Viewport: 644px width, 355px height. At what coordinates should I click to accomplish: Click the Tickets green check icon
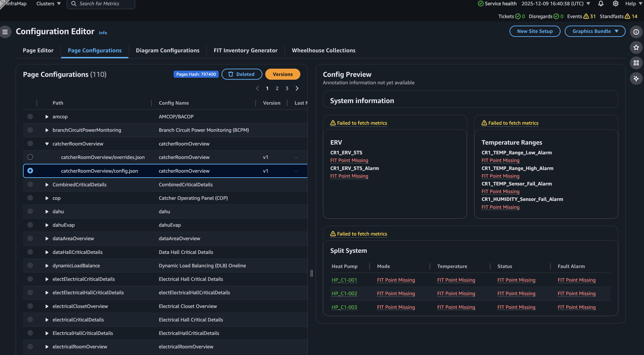[518, 16]
